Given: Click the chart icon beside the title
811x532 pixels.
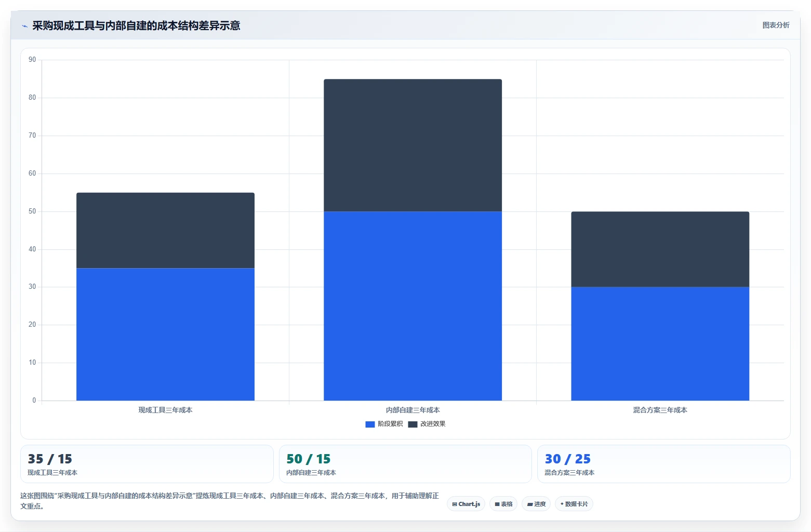Looking at the screenshot, I should pos(24,26).
